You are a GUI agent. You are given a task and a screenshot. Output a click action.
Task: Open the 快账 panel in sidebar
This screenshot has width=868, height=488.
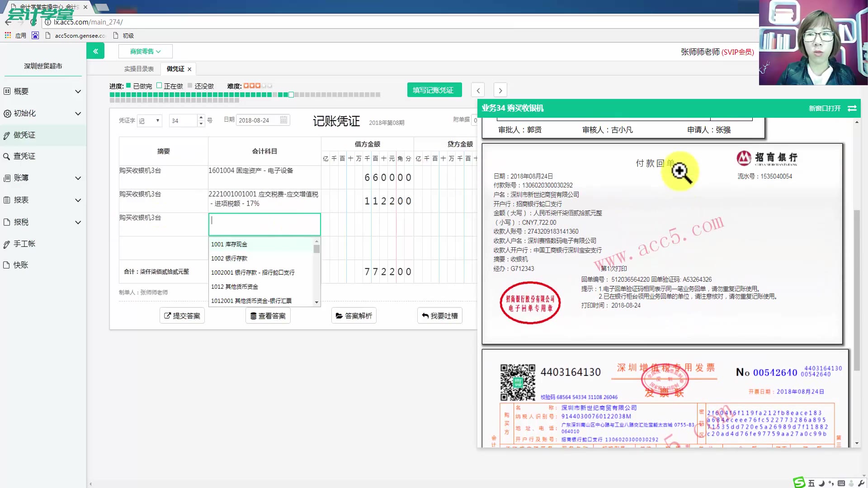coord(20,265)
